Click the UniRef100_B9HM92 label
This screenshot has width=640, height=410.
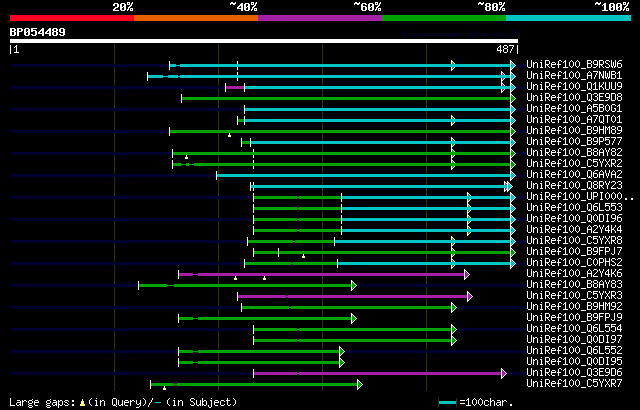click(574, 307)
